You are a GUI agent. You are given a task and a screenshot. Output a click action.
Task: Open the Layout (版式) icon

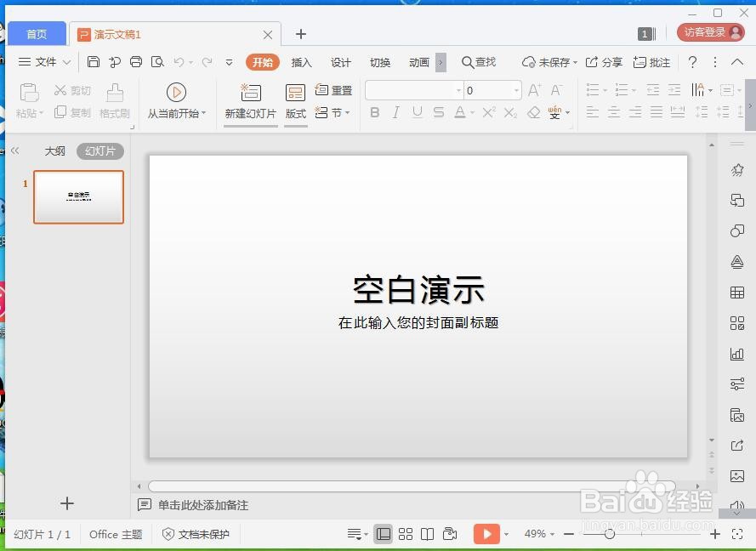tap(296, 92)
